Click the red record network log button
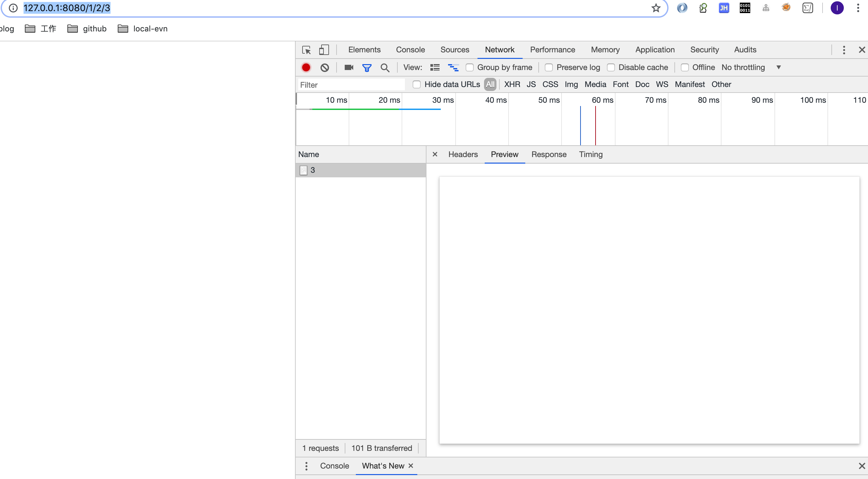 pos(306,67)
